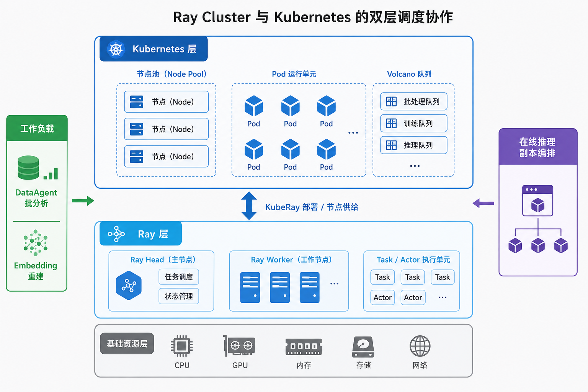Select the GPU graphics card icon

240,346
